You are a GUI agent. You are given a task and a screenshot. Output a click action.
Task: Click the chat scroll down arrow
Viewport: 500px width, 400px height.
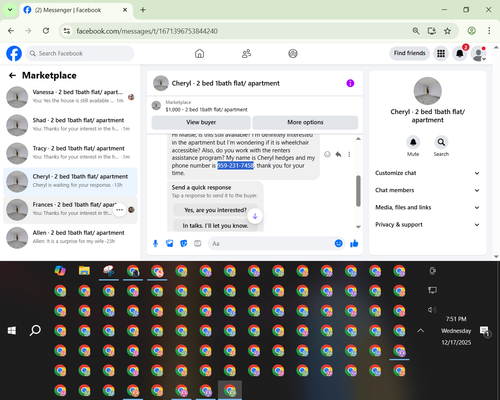point(358,227)
